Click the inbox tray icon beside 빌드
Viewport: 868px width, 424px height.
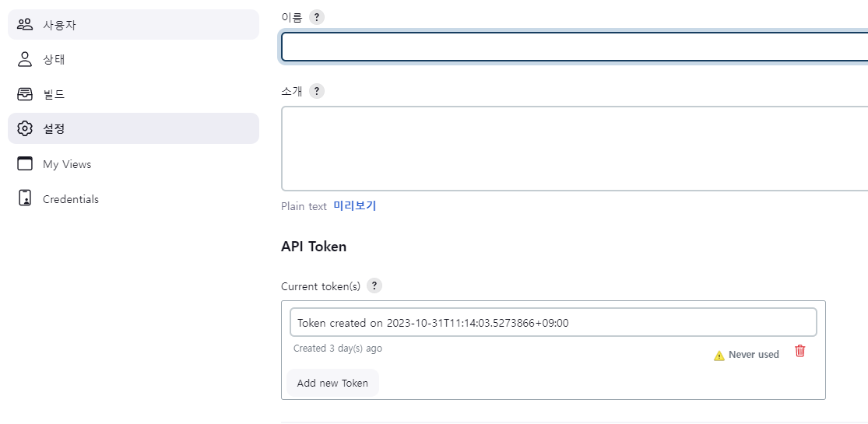pos(25,94)
